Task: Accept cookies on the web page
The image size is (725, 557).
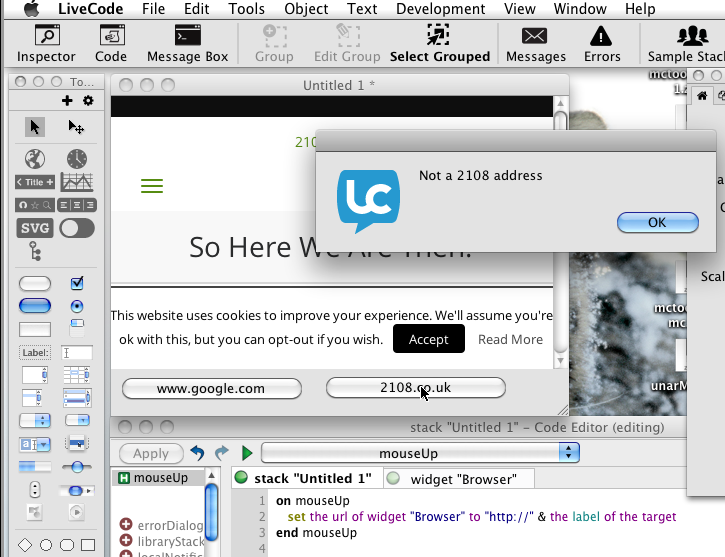Action: coord(429,339)
